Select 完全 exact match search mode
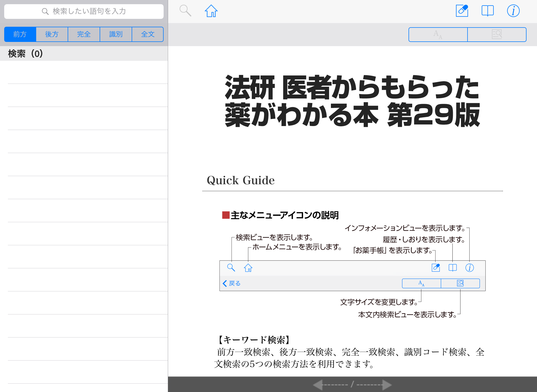The height and width of the screenshot is (392, 537). (x=84, y=34)
